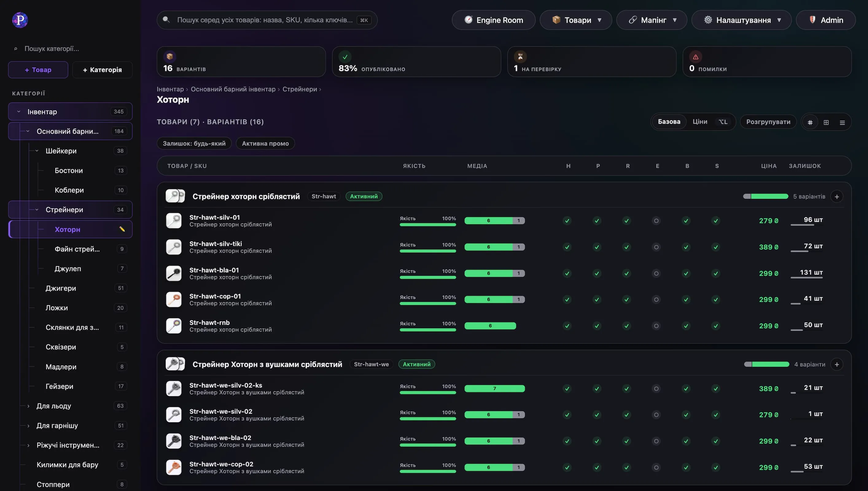868x491 pixels.
Task: Open thumbnail of Стрейнер хоторн сріблястий group
Action: 175,196
